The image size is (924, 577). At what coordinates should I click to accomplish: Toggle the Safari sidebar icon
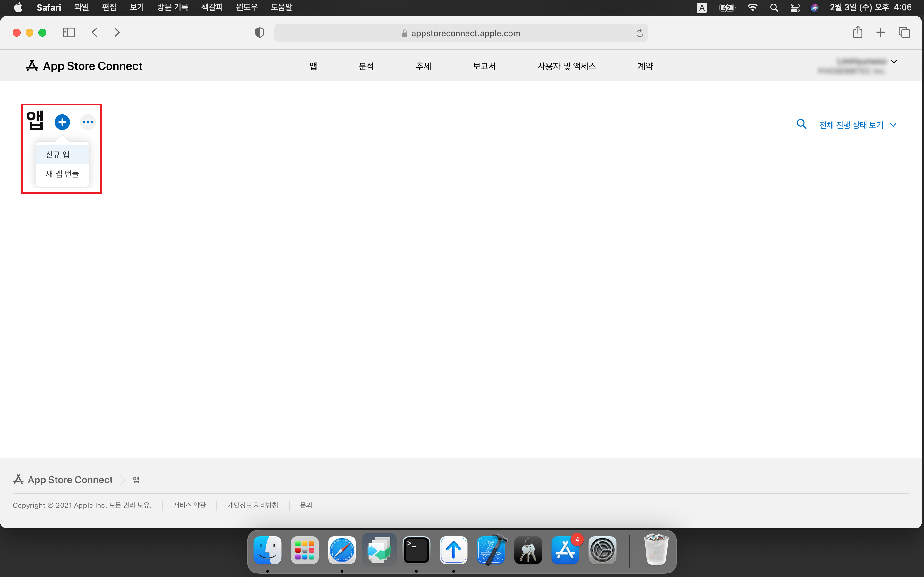click(69, 32)
